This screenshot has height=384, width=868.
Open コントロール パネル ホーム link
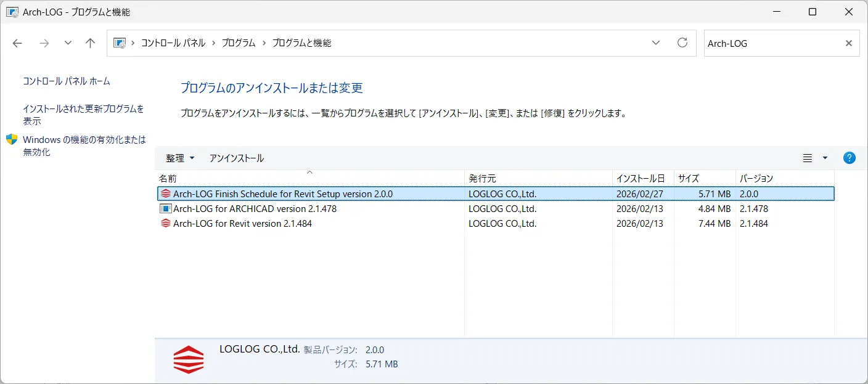click(67, 81)
